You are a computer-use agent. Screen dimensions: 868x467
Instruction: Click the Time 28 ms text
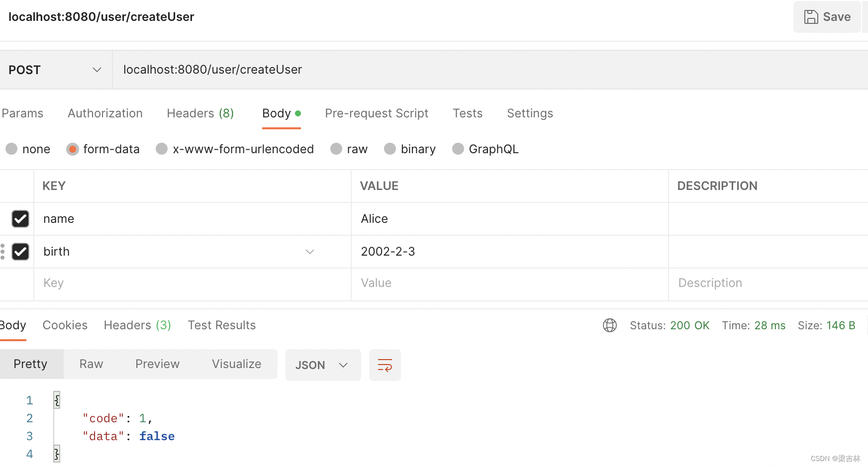754,325
